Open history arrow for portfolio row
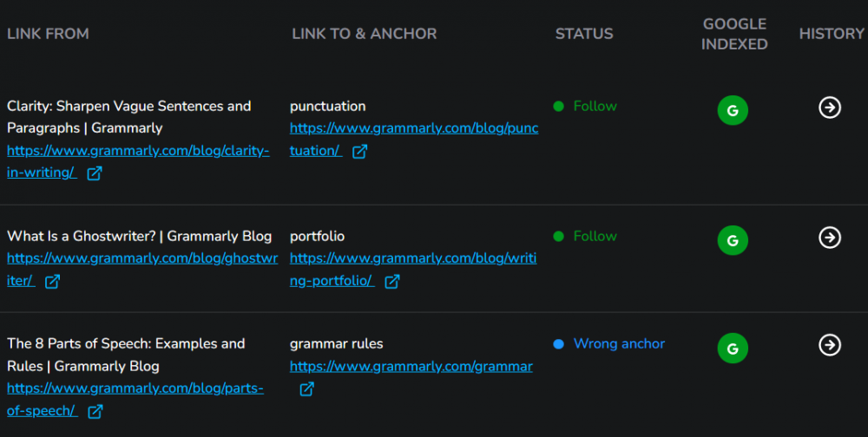Image resolution: width=868 pixels, height=437 pixels. point(829,238)
